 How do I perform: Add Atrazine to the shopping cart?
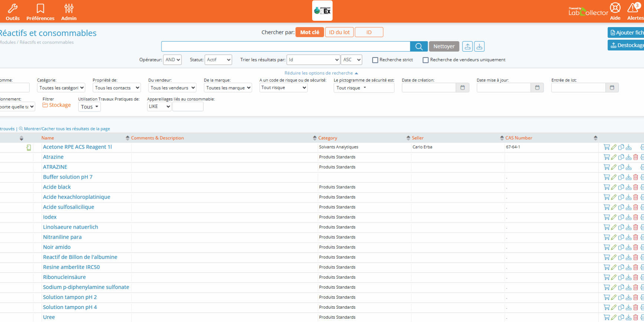[607, 157]
